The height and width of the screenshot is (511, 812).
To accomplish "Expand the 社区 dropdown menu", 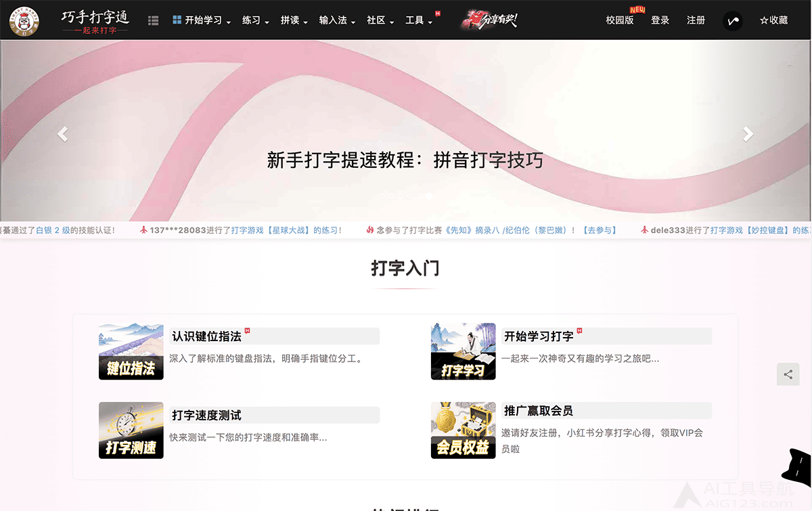I will [x=380, y=20].
